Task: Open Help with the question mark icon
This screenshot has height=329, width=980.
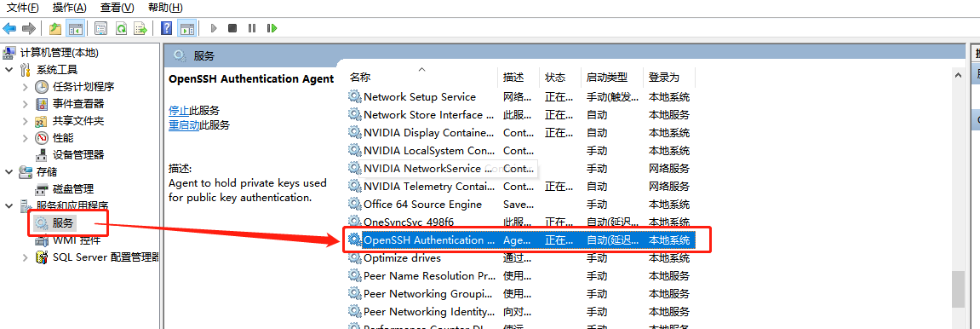Action: click(166, 28)
